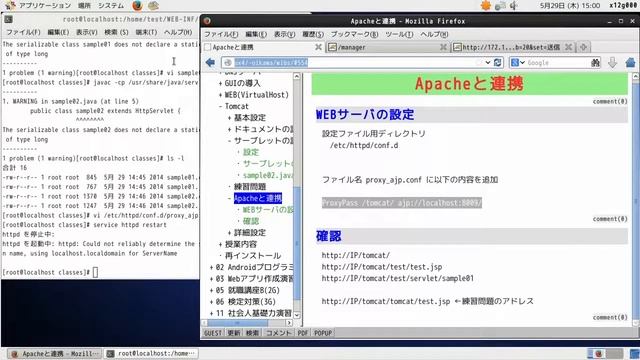Screen dimensions: 640x360
Task: Expand the GUIの導入 tree node
Action: click(220, 83)
